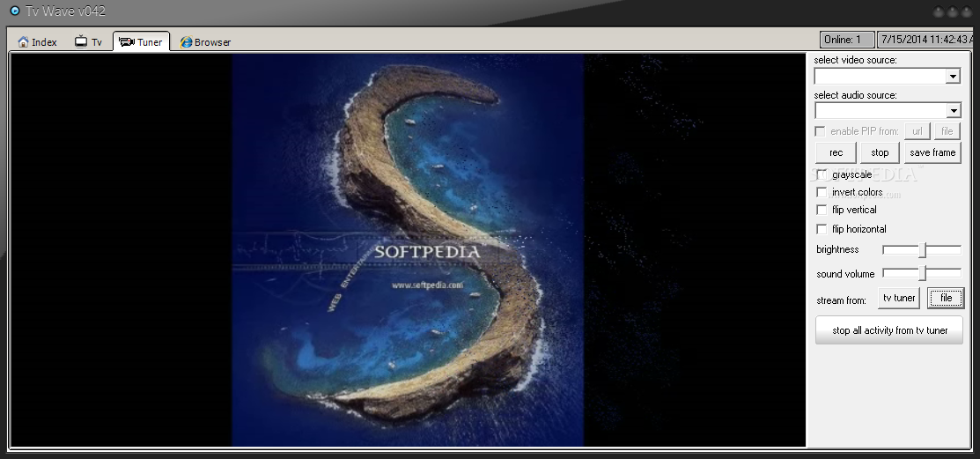Check the flip horizontal option
The width and height of the screenshot is (980, 459).
coord(822,229)
